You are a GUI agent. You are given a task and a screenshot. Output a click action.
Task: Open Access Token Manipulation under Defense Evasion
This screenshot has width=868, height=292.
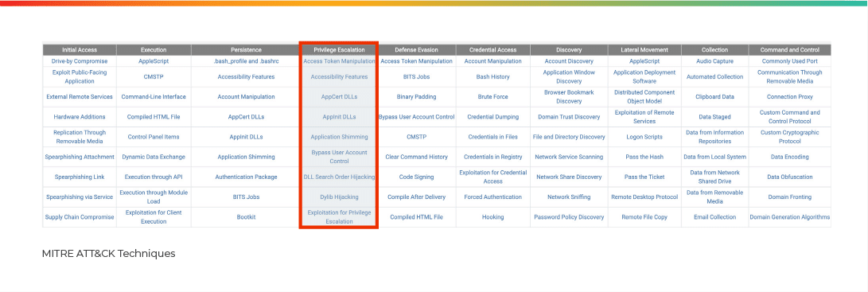coord(417,61)
